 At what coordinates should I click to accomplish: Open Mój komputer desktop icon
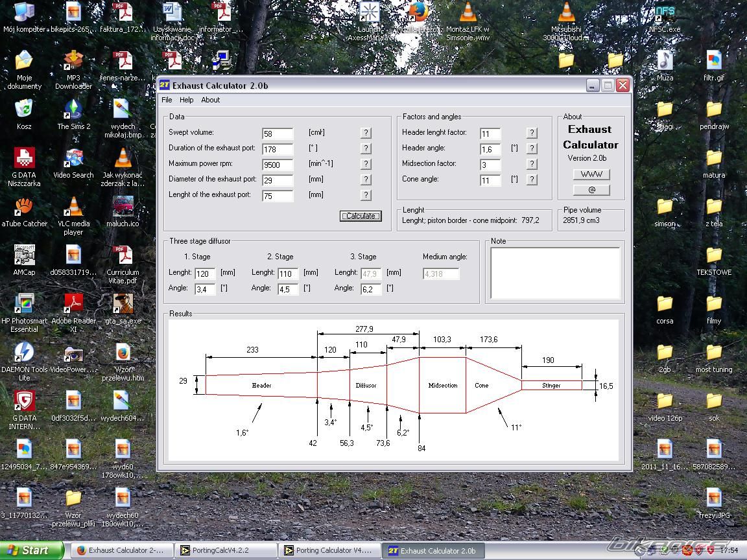24,17
